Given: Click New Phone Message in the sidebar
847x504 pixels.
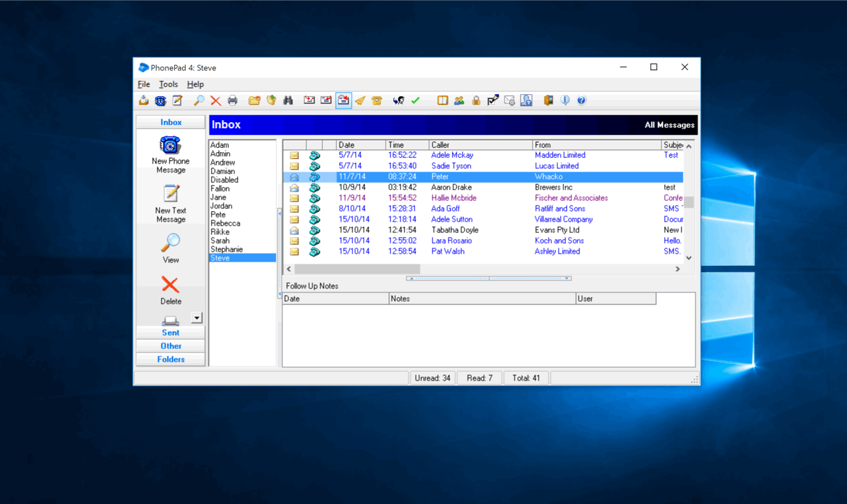Looking at the screenshot, I should [x=170, y=155].
